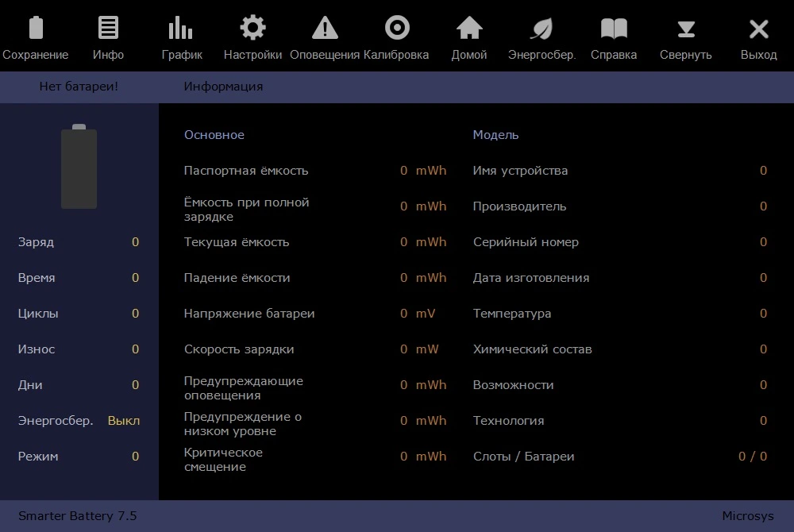Click 'Температура' label
This screenshot has height=532, width=794.
tap(512, 314)
